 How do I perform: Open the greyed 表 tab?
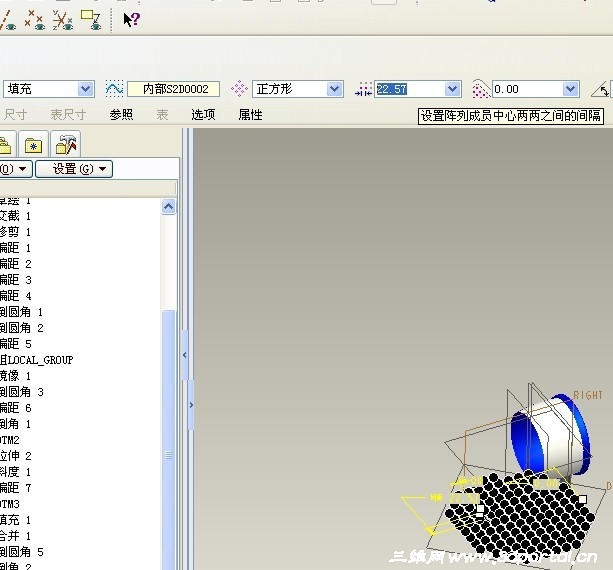pos(162,115)
